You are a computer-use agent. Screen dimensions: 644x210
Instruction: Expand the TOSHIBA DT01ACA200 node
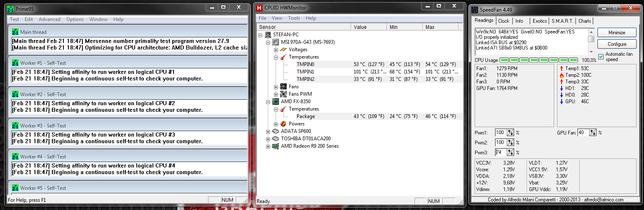point(268,139)
